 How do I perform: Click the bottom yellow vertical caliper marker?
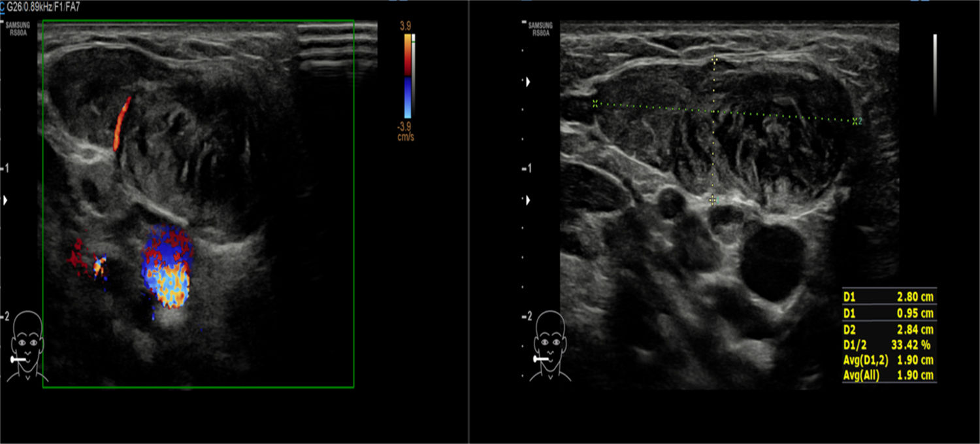tap(713, 199)
